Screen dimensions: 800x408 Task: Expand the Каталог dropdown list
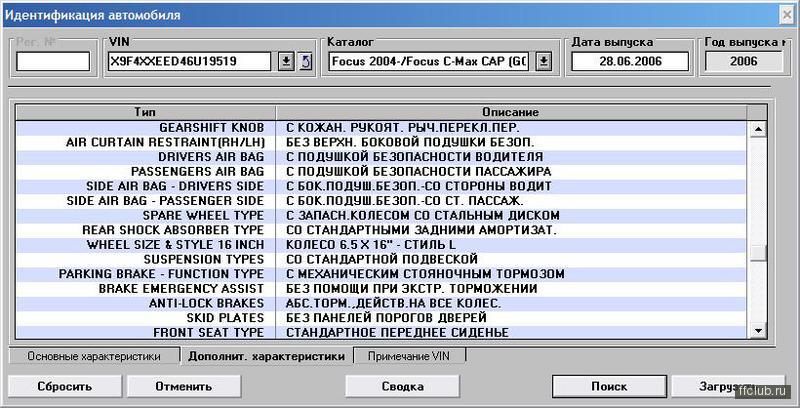pyautogui.click(x=544, y=62)
